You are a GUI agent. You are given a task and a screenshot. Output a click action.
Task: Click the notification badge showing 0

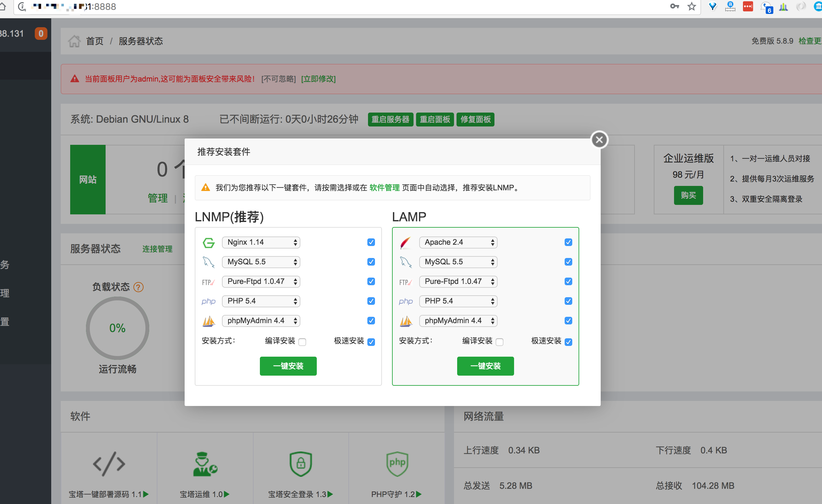coord(41,33)
